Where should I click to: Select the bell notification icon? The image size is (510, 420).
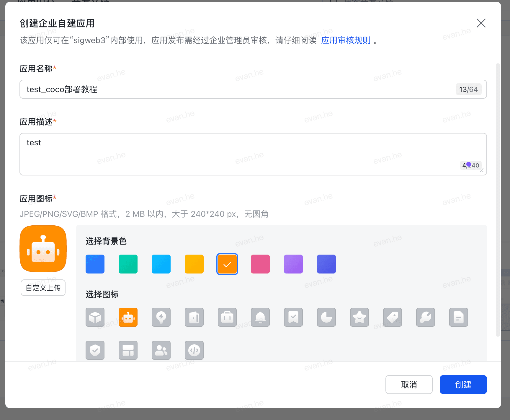pyautogui.click(x=260, y=317)
